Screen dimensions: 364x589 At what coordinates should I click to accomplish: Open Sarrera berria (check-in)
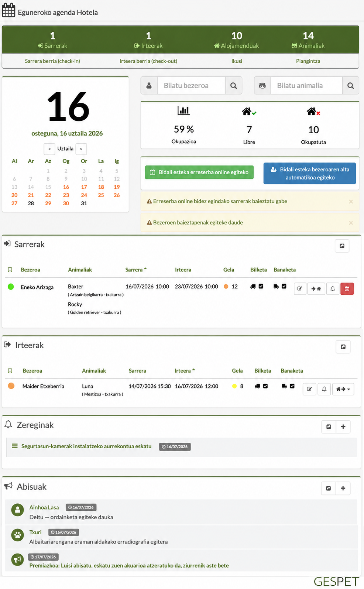pos(52,61)
